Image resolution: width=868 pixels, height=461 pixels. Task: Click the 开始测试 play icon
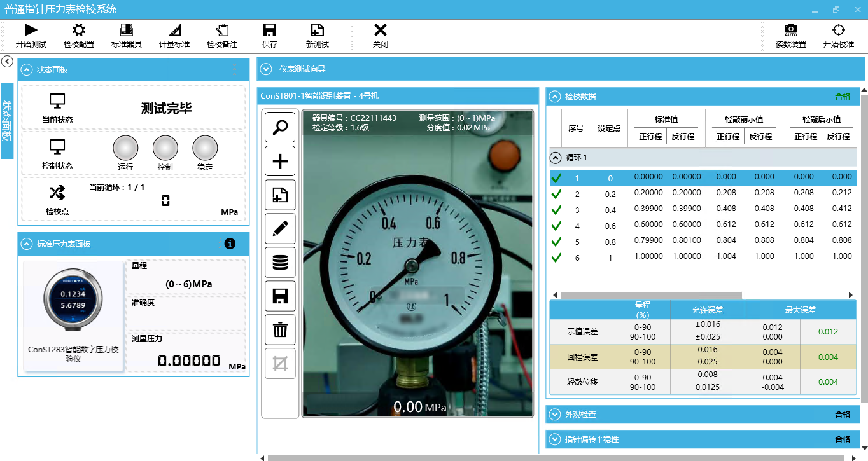[31, 30]
